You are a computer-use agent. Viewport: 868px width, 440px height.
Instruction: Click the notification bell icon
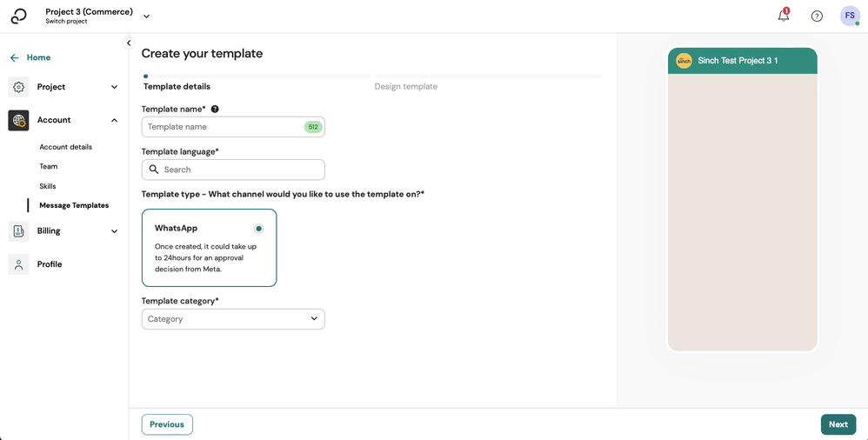click(x=784, y=16)
